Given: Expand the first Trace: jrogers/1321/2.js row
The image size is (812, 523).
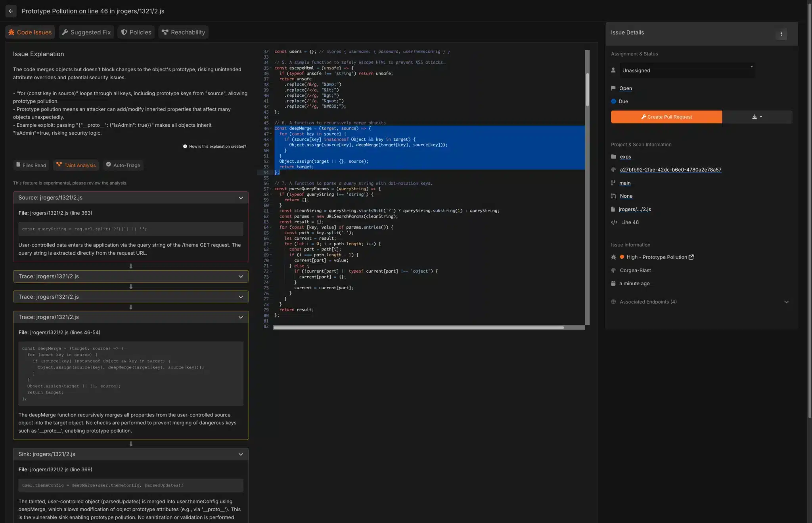Looking at the screenshot, I should 131,277.
